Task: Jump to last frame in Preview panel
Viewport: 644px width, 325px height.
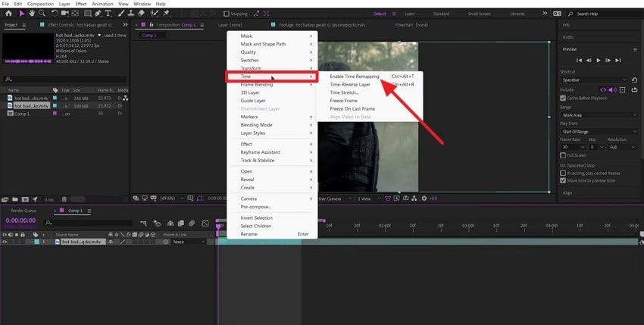Action: point(617,61)
